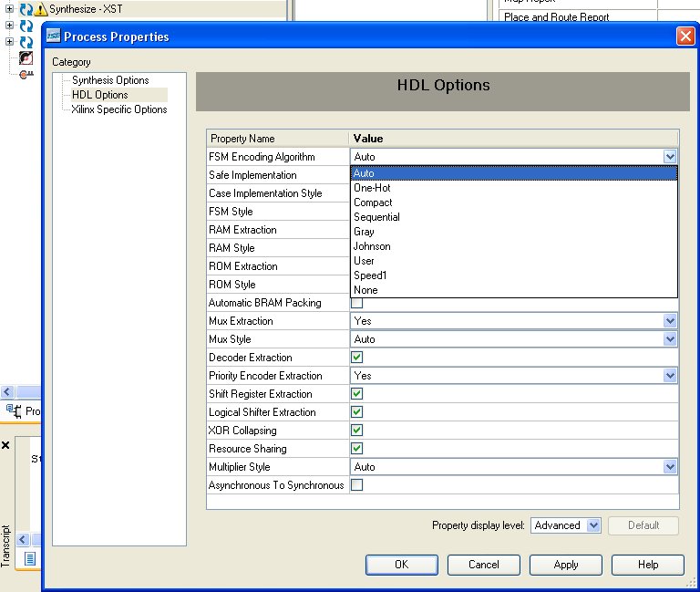The height and width of the screenshot is (592, 700).
Task: Expand the second process tree node
Action: [9, 25]
